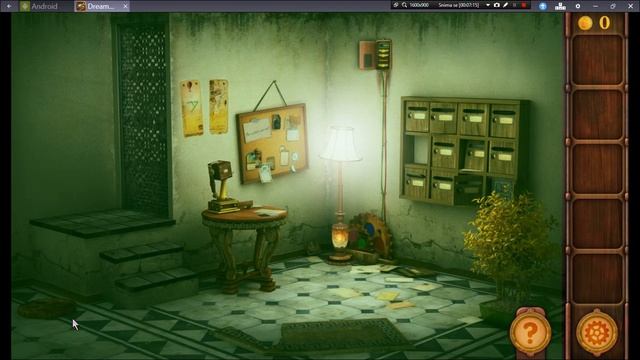Viewport: 640px width, 360px height.
Task: Inspect the yellow poster with triangle symbol
Action: coord(191,108)
